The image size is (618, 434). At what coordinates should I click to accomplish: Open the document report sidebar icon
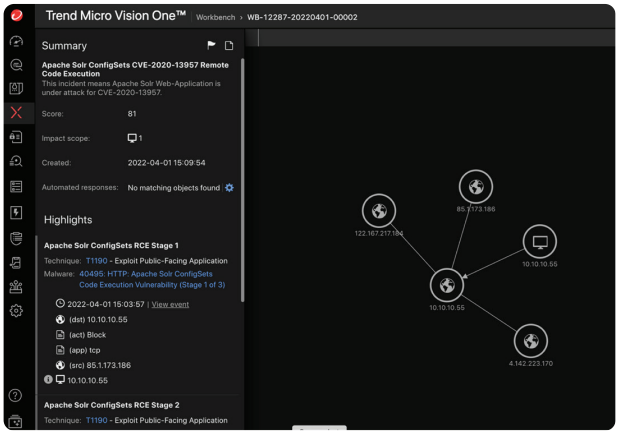[16, 263]
